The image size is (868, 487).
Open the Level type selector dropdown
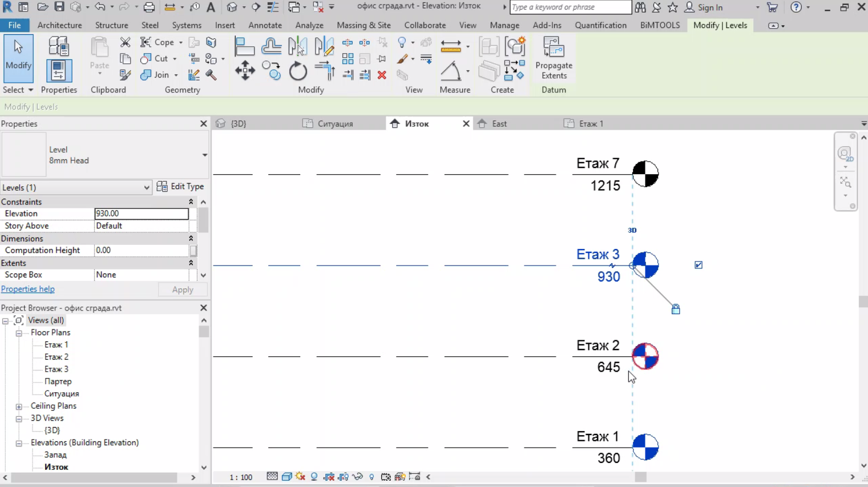pos(204,155)
